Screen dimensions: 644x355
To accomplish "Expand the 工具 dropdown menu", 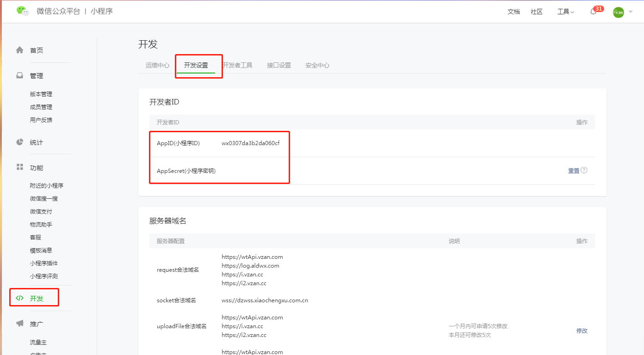I will tap(566, 12).
